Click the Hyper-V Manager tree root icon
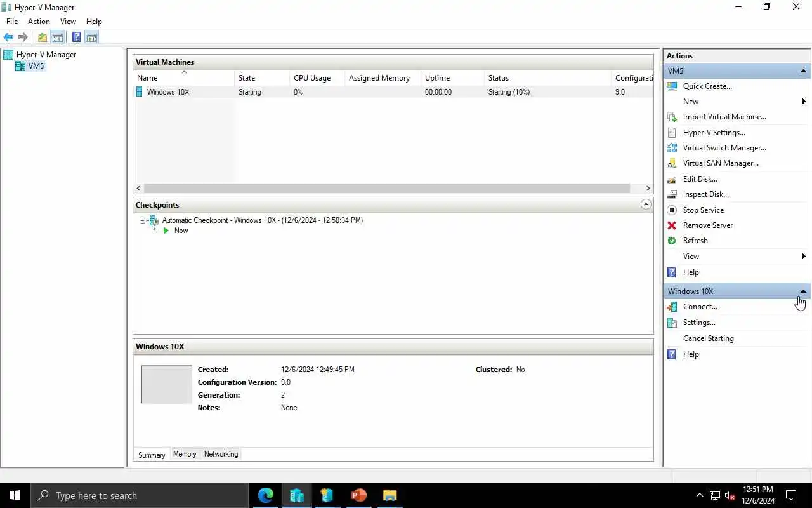The height and width of the screenshot is (508, 812). (8, 55)
